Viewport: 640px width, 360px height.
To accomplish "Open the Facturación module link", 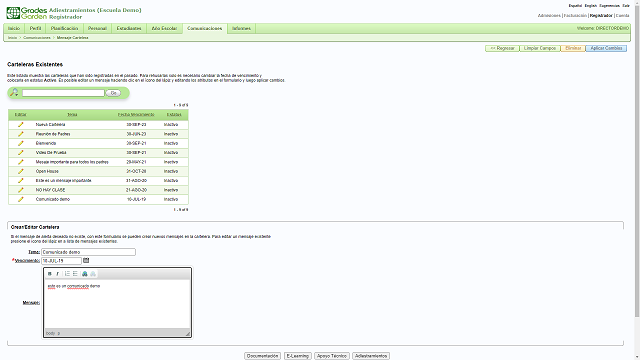I will [x=575, y=16].
